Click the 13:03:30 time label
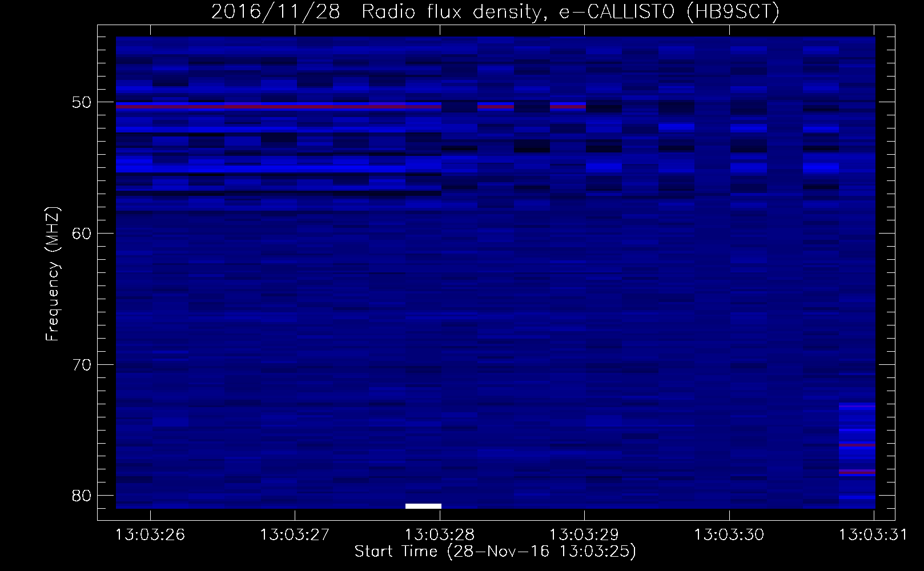 pyautogui.click(x=729, y=535)
